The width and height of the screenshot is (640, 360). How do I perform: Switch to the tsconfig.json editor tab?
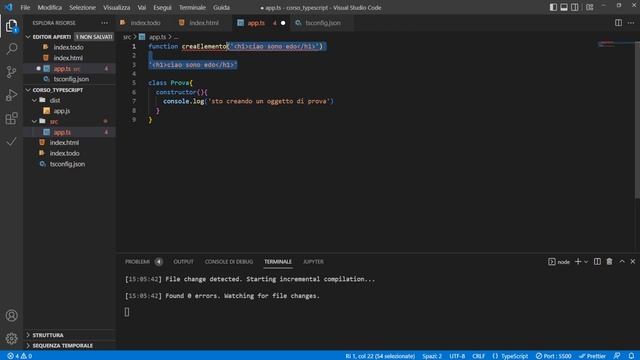pyautogui.click(x=322, y=23)
